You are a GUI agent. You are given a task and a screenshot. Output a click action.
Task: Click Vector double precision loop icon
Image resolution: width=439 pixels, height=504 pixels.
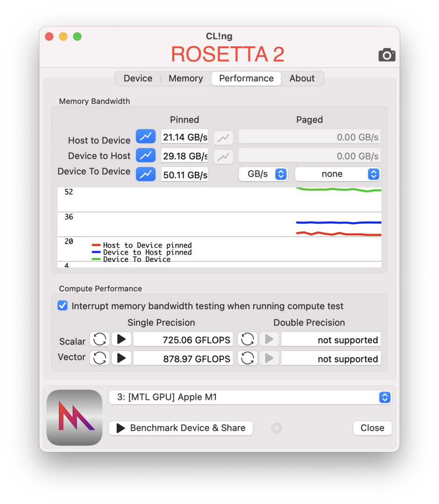[x=248, y=358]
